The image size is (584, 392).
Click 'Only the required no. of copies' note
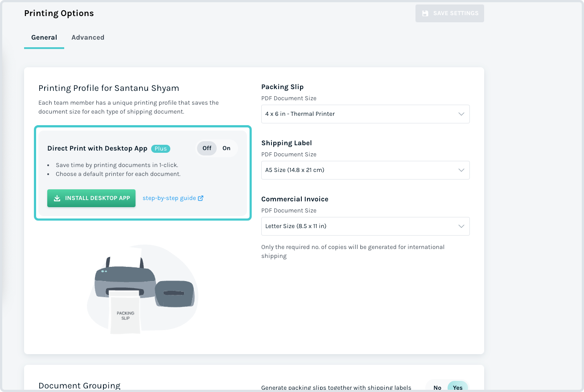(x=353, y=251)
